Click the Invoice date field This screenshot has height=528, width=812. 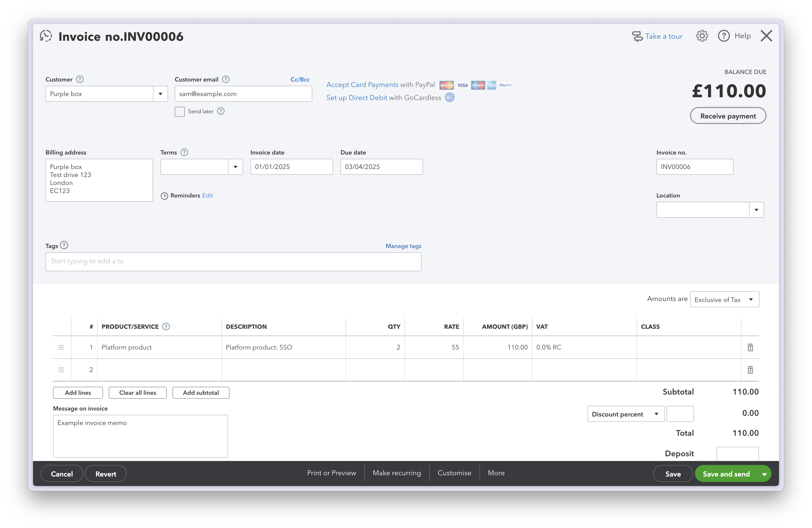291,167
